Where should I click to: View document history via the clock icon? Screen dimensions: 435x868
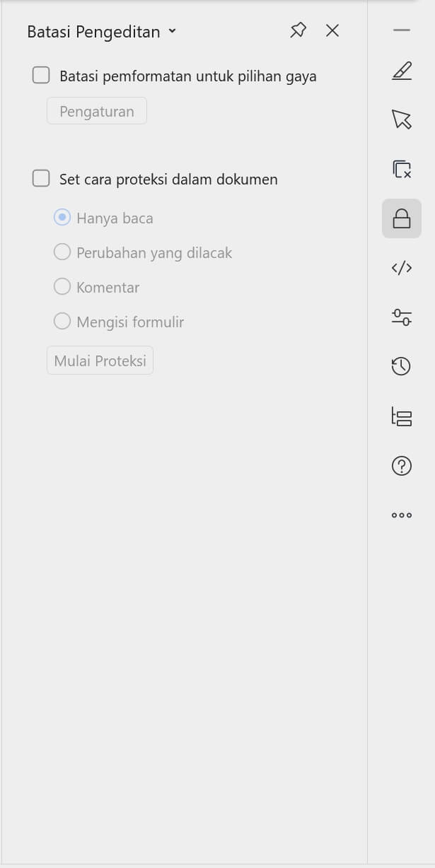click(401, 367)
